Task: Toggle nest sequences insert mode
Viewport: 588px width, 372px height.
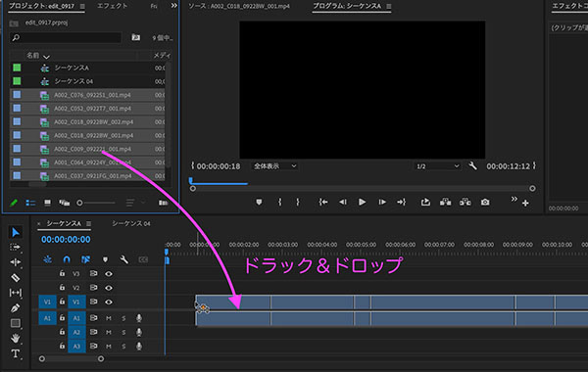Action: point(47,259)
